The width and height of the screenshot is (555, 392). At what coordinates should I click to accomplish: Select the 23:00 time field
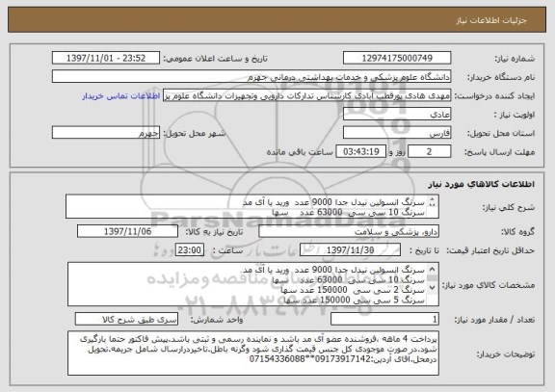[190, 250]
